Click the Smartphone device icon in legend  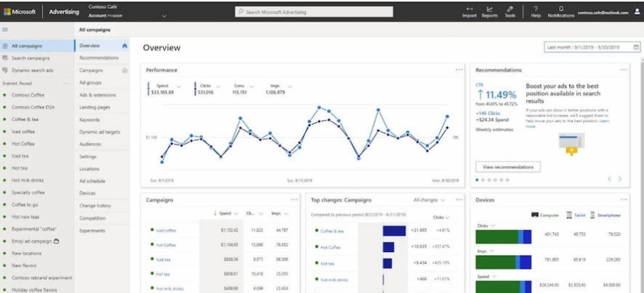[593, 215]
